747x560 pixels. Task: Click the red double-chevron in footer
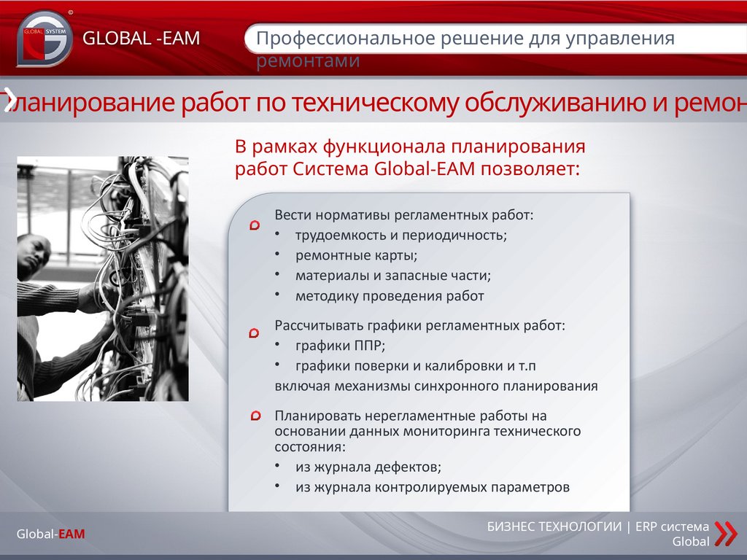click(x=726, y=534)
